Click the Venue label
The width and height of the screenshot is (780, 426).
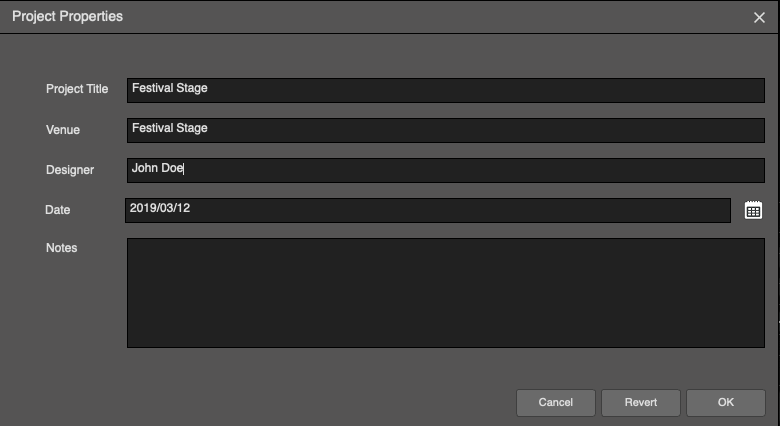tap(63, 130)
